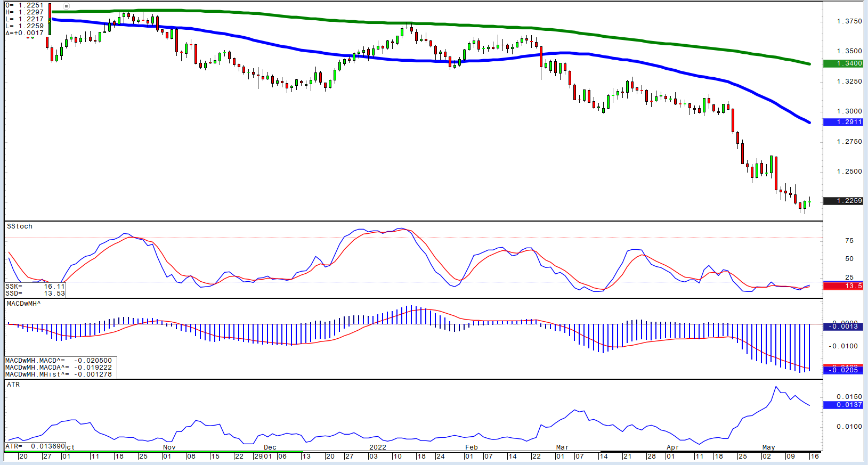This screenshot has width=868, height=465.
Task: Click the MACDwMH^ indicator label
Action: pos(24,304)
